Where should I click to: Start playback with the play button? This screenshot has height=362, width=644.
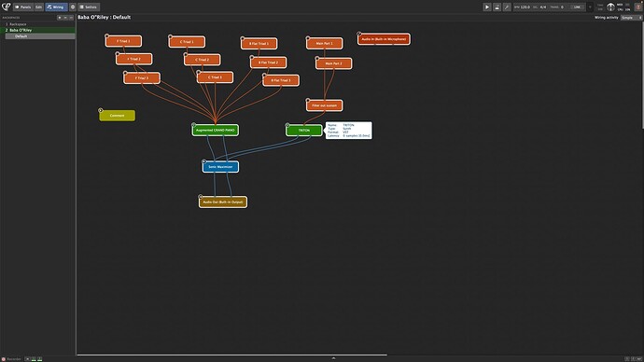pyautogui.click(x=486, y=7)
